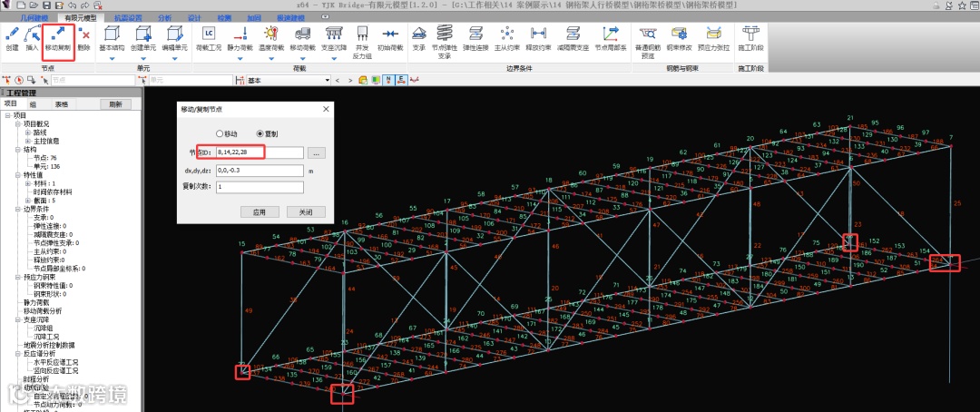
Task: Open the 释放约束 tool
Action: (x=538, y=37)
